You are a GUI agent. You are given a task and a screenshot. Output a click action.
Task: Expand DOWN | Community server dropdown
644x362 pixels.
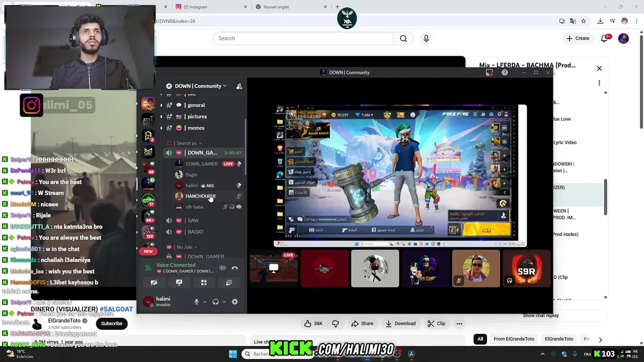tap(201, 86)
